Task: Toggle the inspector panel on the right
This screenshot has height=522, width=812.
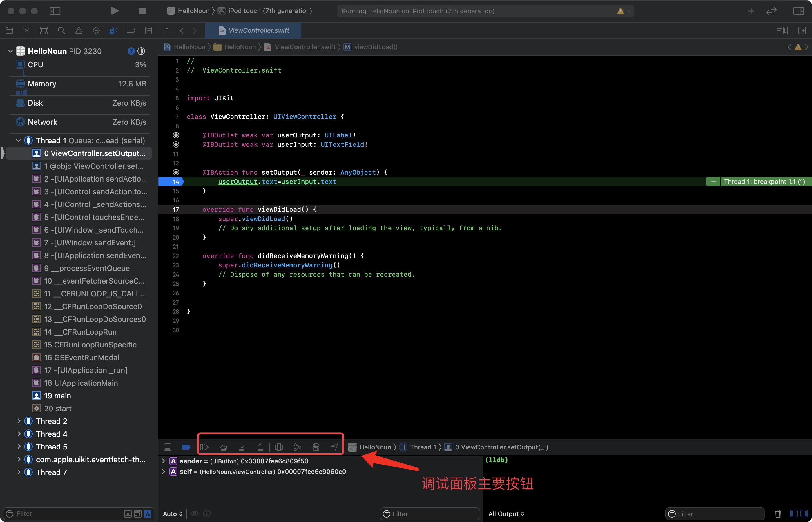Action: (x=798, y=11)
